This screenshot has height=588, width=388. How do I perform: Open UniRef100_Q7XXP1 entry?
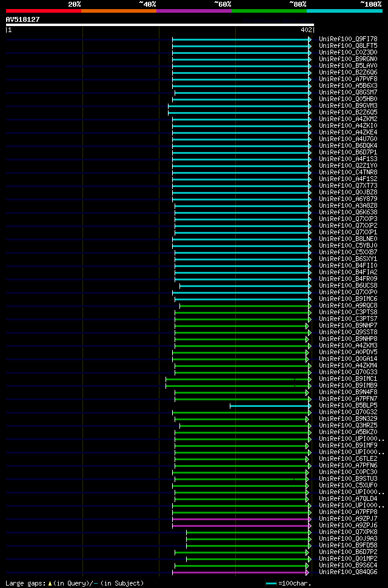348,232
